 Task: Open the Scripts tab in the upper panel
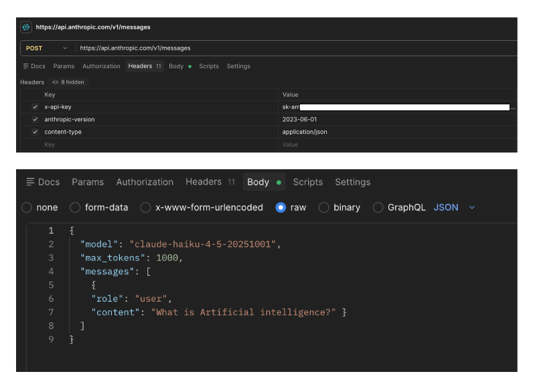click(209, 66)
